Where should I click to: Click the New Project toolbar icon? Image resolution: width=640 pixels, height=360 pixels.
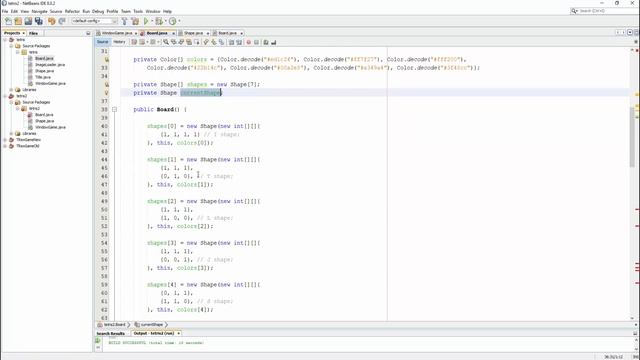click(x=18, y=21)
